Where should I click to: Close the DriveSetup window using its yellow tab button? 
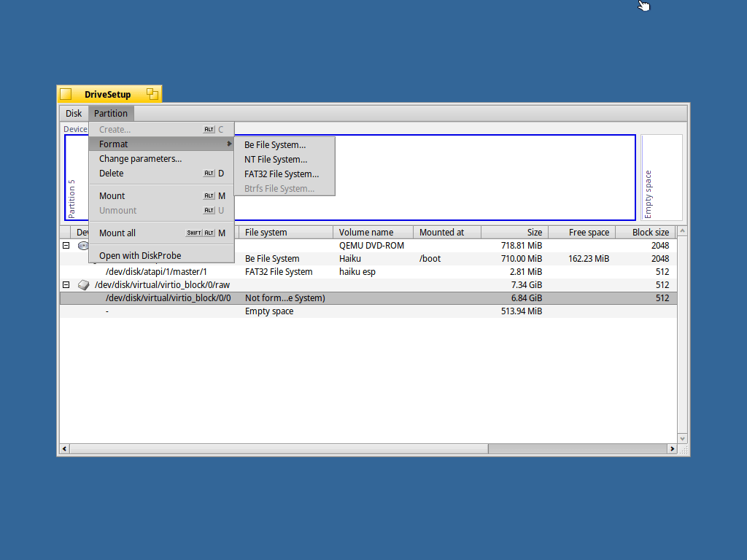[66, 94]
